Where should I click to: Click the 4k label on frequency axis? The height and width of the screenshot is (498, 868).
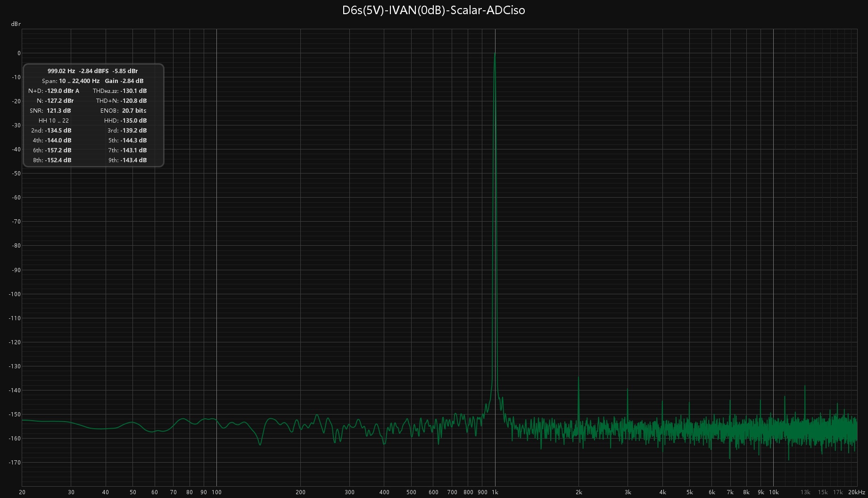point(663,492)
